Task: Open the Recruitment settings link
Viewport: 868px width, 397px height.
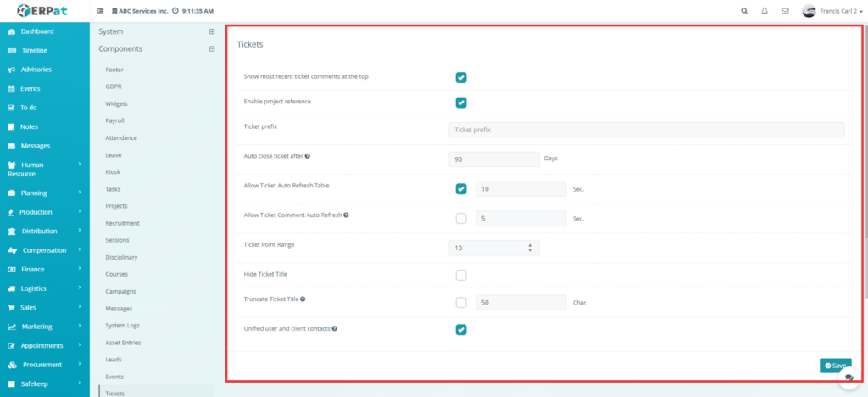Action: (122, 223)
